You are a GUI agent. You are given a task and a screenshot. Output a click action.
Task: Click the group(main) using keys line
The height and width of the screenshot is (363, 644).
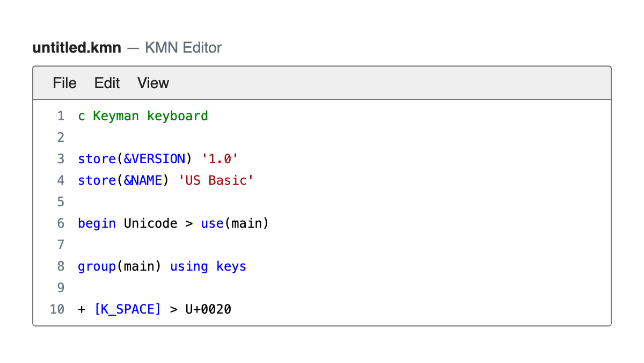[162, 266]
